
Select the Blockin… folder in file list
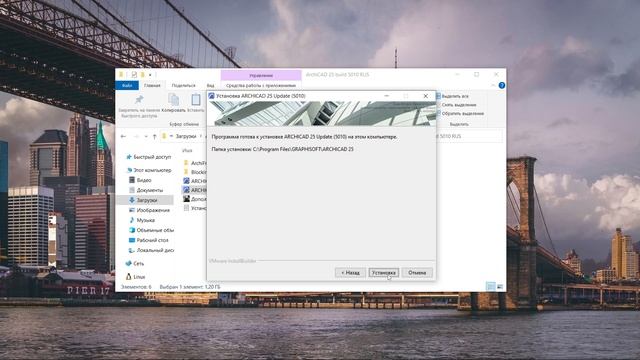[x=195, y=172]
